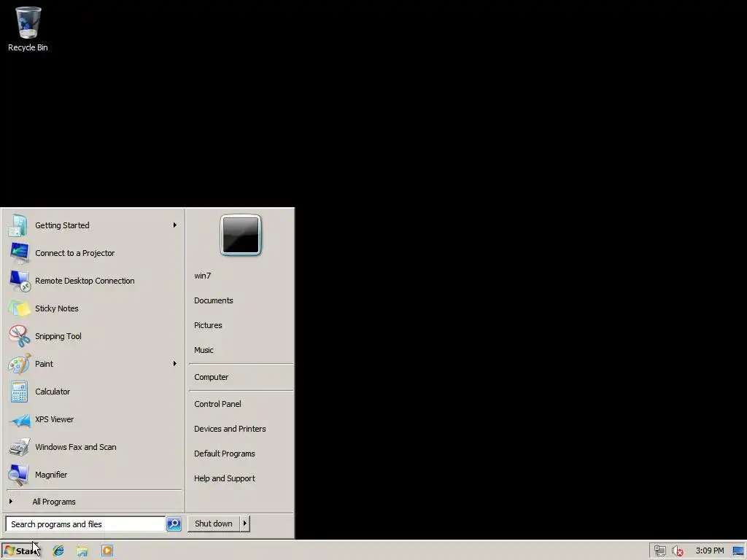Viewport: 747px width, 560px height.
Task: Select the Calculator label
Action: [53, 392]
